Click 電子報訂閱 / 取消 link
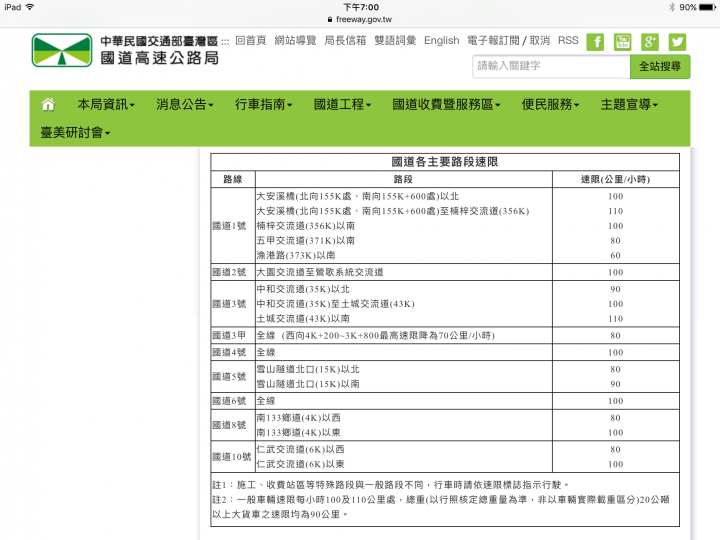Image resolution: width=720 pixels, height=540 pixels. pyautogui.click(x=508, y=40)
